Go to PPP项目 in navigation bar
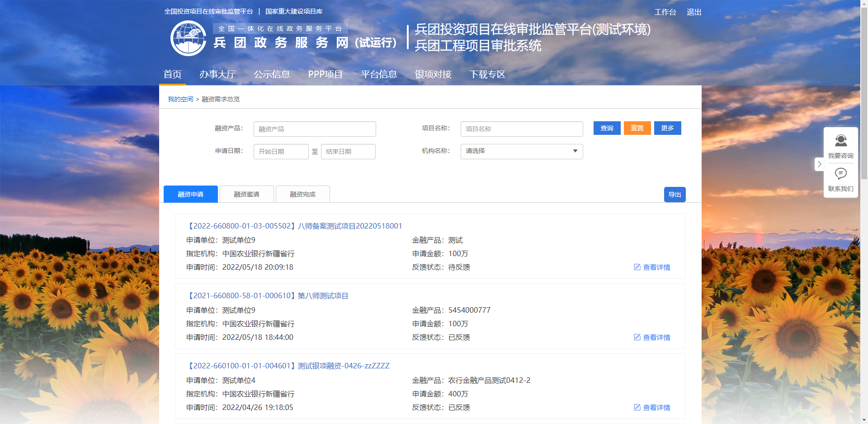 [x=325, y=74]
